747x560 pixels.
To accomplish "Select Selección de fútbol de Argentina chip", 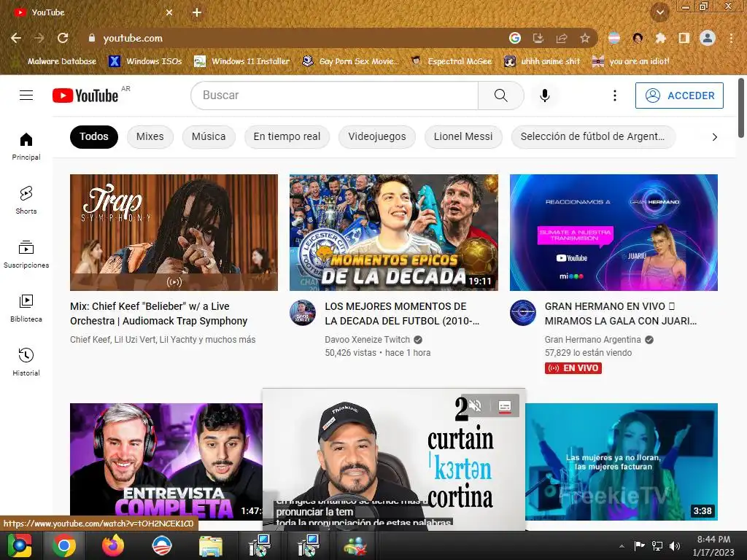I will [592, 136].
